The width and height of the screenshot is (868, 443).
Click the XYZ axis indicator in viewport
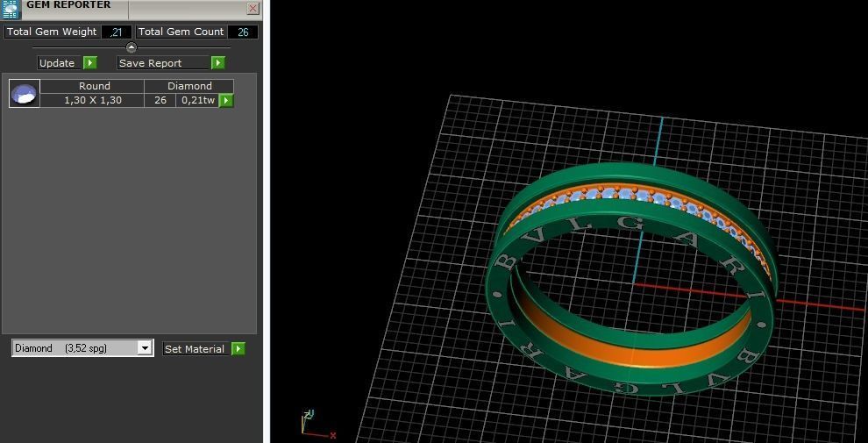point(317,425)
